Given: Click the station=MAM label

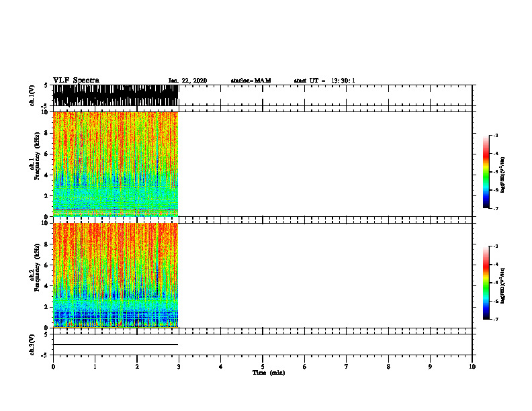Looking at the screenshot, I should [251, 81].
